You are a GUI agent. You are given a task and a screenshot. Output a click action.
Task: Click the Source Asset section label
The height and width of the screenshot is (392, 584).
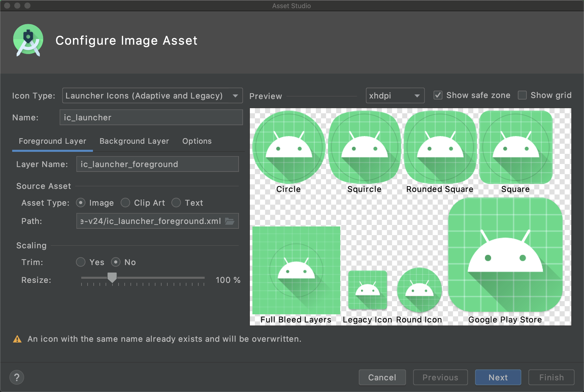[x=44, y=186]
